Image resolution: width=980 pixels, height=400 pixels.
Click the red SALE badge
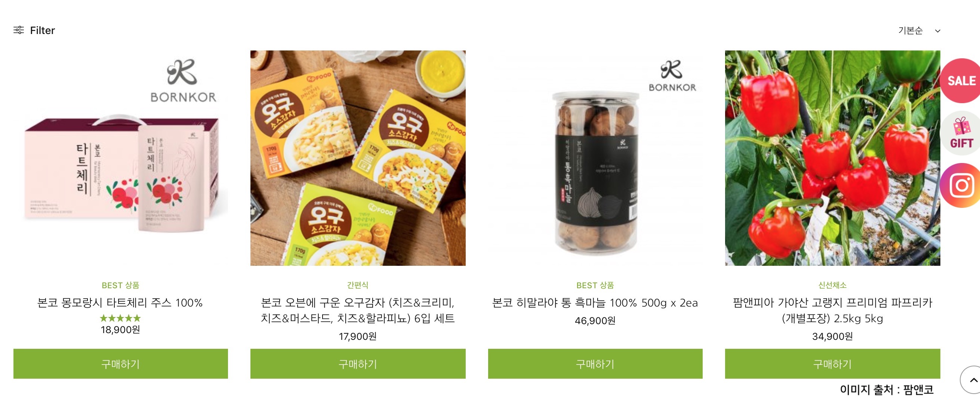(960, 81)
